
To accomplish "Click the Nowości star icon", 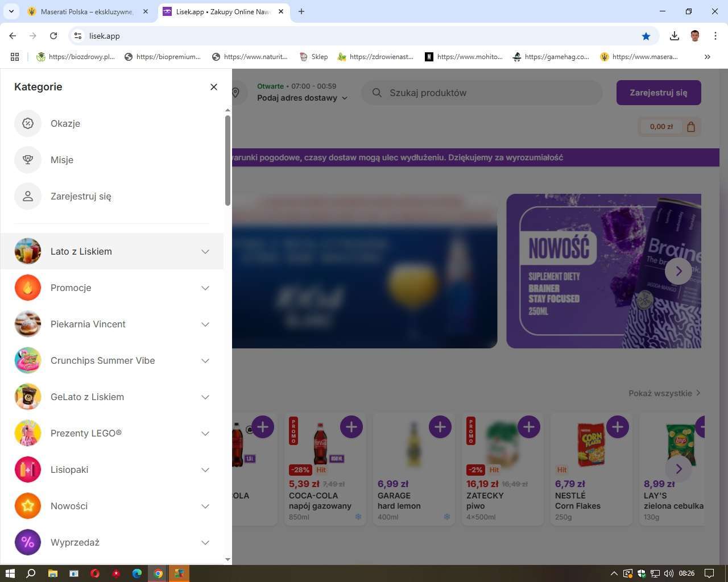I will coord(28,506).
